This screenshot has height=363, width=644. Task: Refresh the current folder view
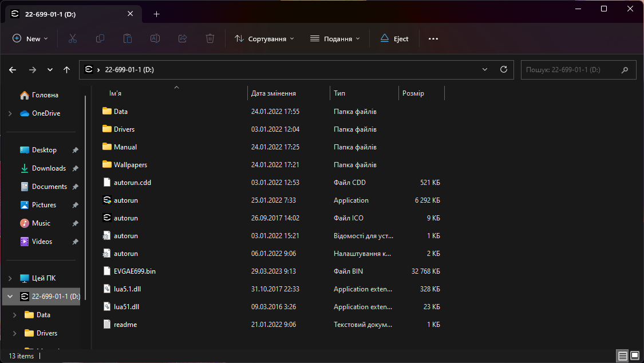coord(503,69)
